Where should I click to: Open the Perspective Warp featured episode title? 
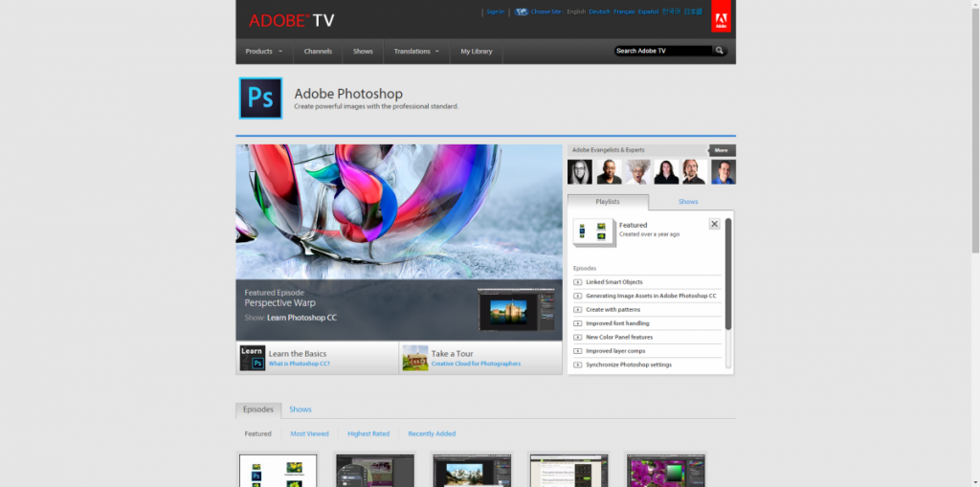click(280, 303)
